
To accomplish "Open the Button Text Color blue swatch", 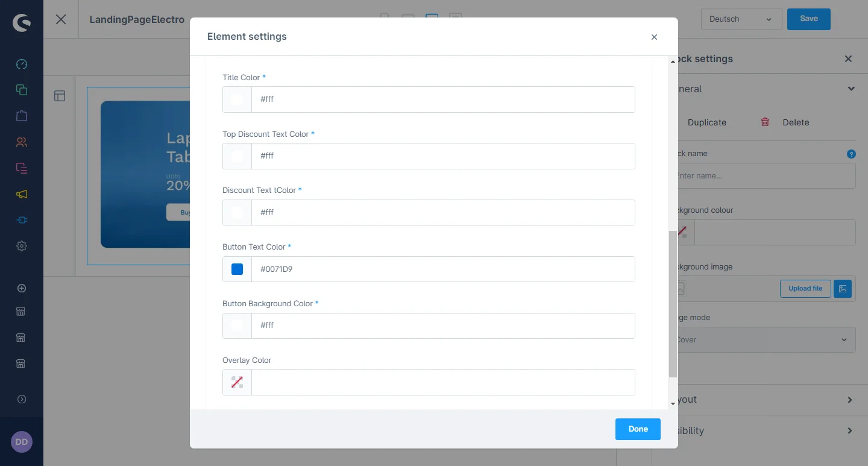I will coord(237,269).
